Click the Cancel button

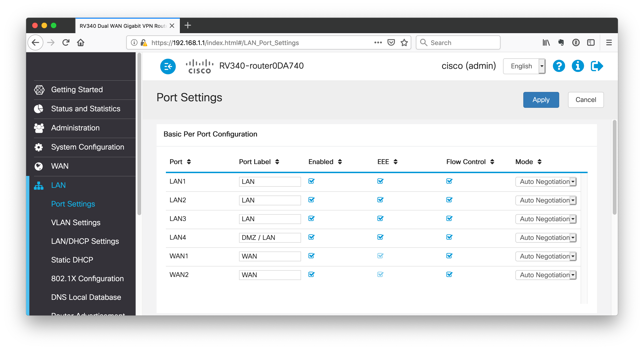point(586,100)
